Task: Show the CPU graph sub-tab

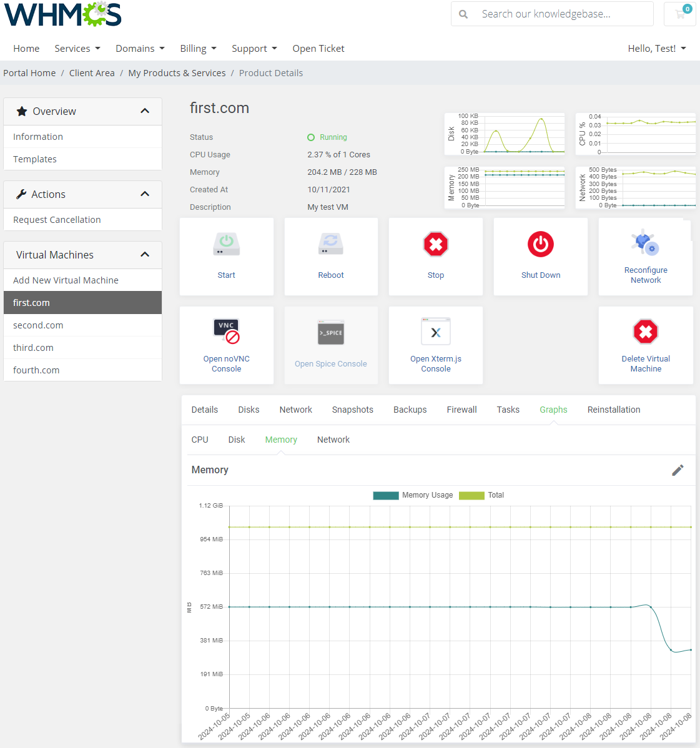Action: click(x=199, y=440)
